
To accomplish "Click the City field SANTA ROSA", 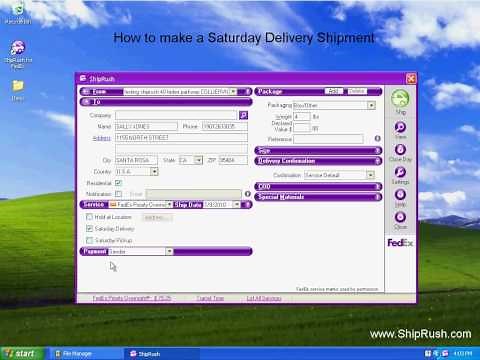I will pyautogui.click(x=136, y=160).
